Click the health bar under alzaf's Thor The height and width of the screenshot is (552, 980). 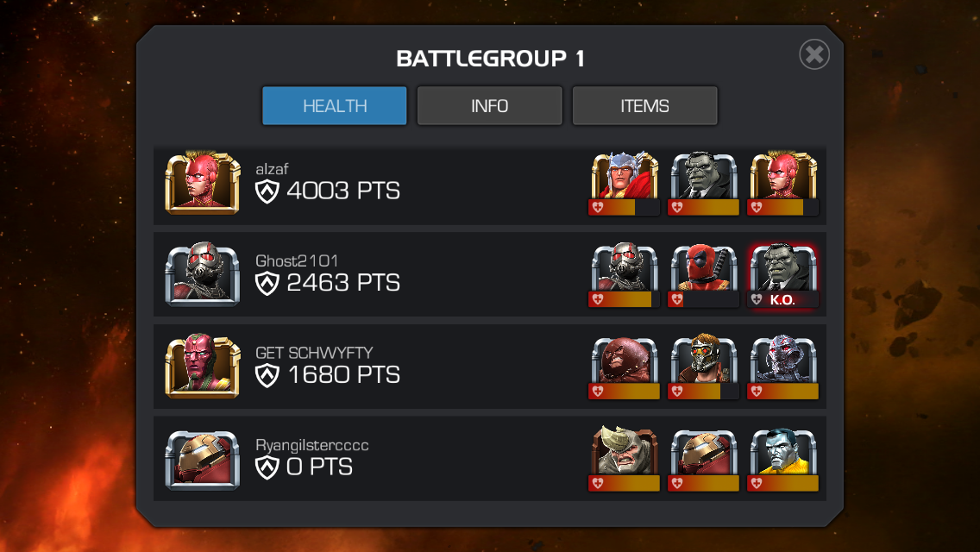click(x=624, y=208)
